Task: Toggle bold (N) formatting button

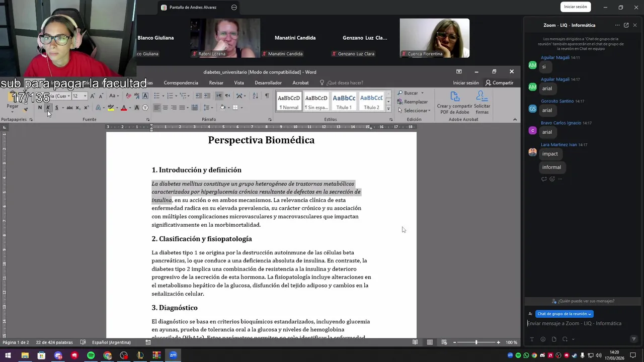Action: [x=40, y=108]
